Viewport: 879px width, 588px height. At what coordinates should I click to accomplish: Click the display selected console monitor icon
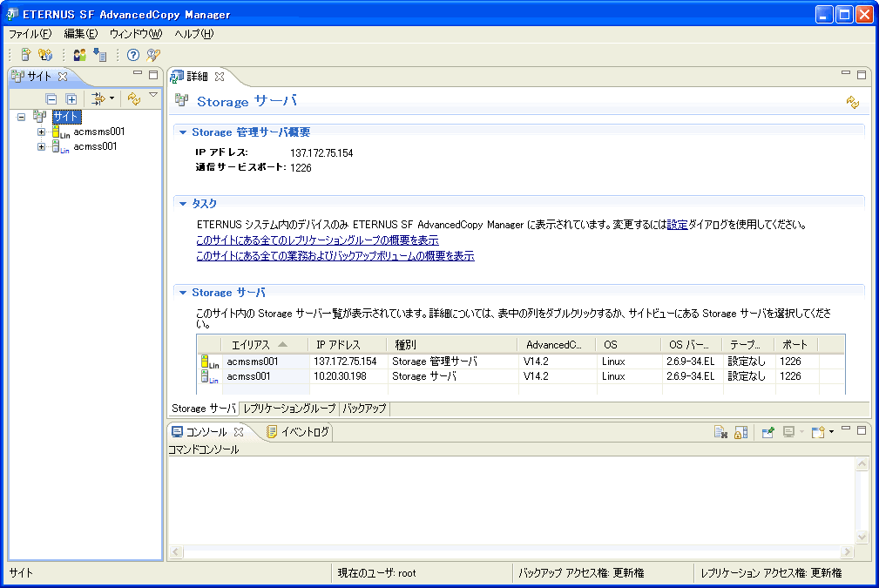click(x=788, y=431)
